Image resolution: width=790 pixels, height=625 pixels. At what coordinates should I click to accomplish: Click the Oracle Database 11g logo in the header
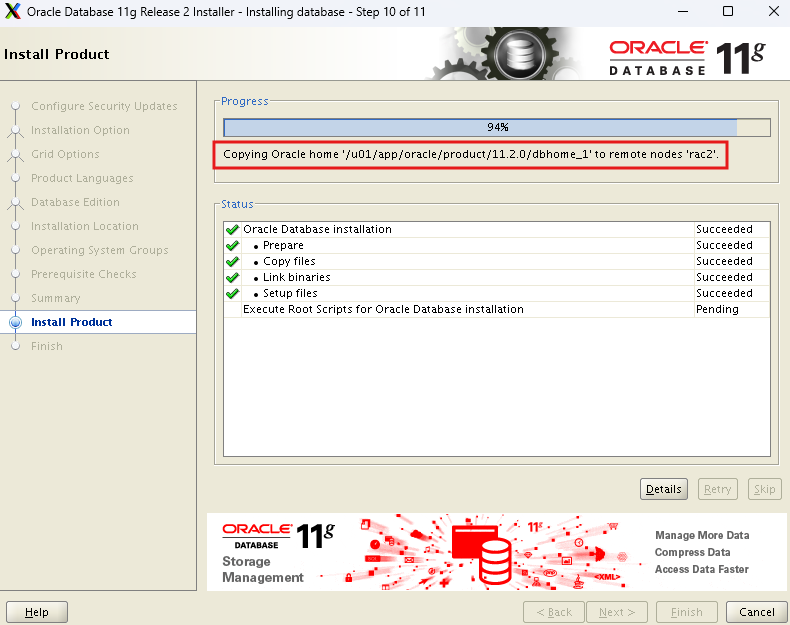(x=687, y=58)
